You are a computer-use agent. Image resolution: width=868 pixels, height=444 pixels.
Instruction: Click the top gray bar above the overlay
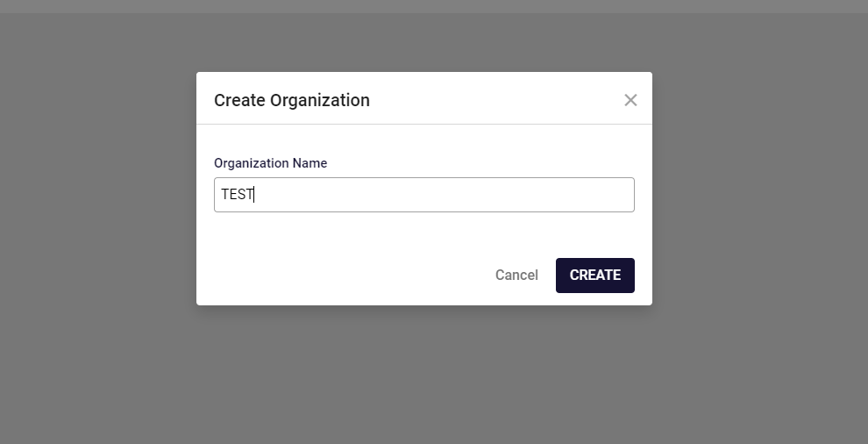click(434, 6)
